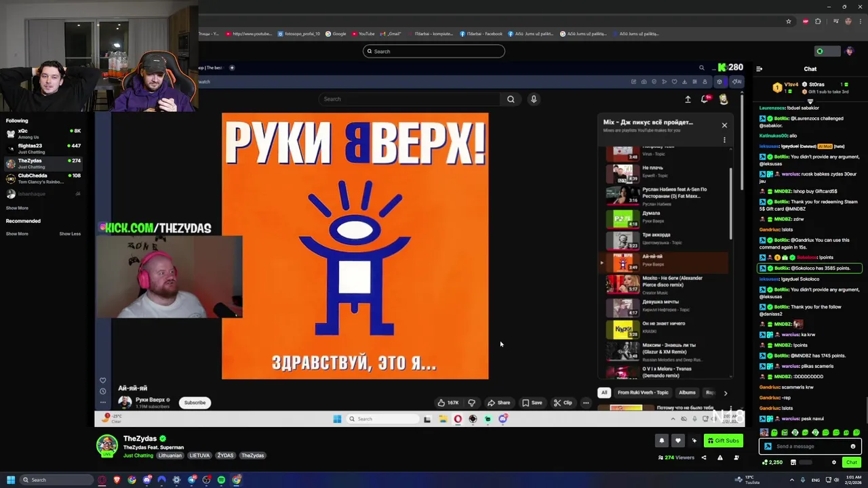Open the video more-actions ellipsis
This screenshot has width=868, height=488.
[x=586, y=403]
